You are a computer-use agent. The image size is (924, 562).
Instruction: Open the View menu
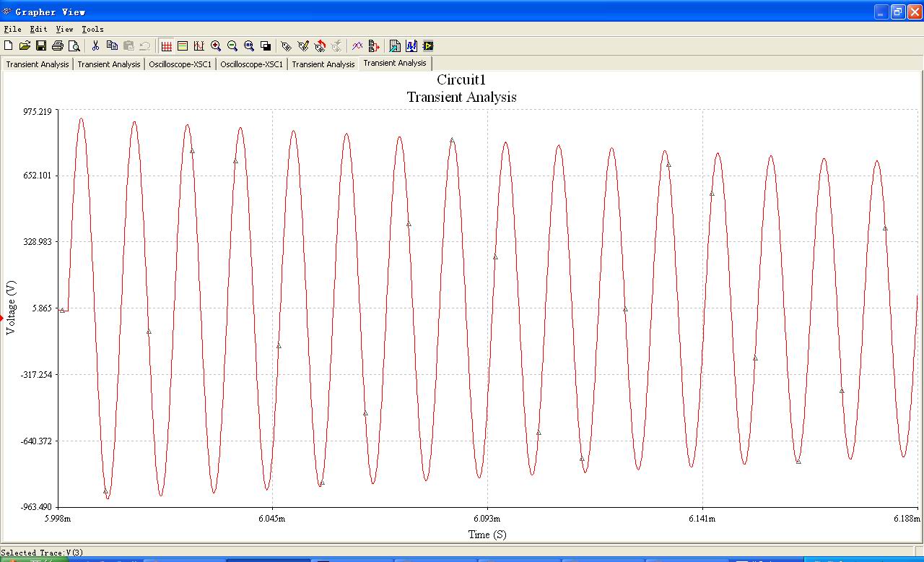tap(64, 30)
